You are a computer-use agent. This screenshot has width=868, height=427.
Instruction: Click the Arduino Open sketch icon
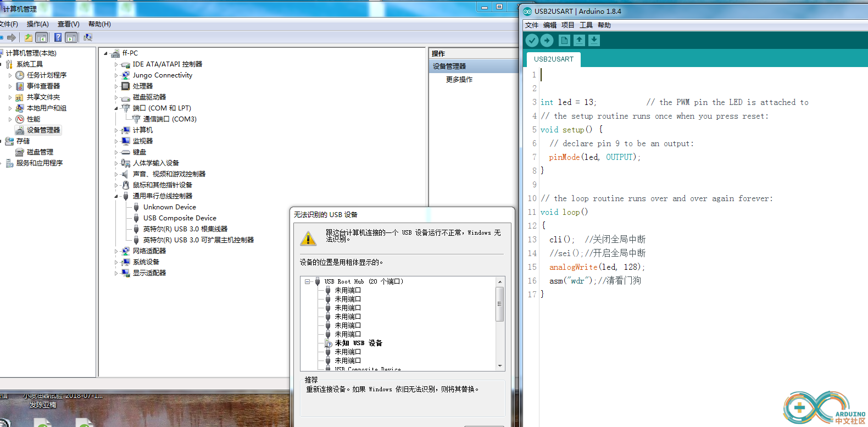click(579, 40)
